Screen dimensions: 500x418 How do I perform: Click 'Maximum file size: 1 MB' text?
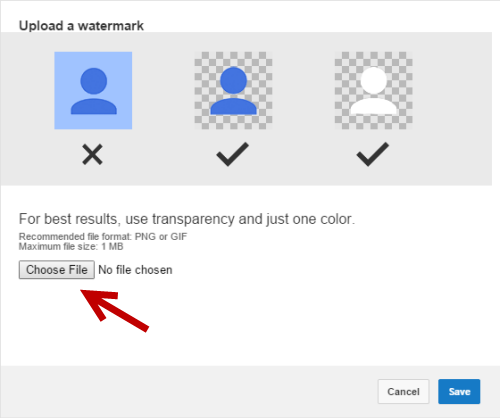click(71, 246)
